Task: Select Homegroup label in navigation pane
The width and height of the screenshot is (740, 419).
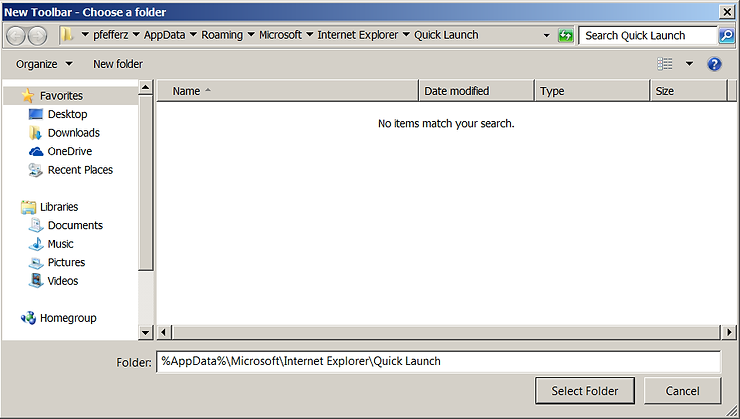Action: pyautogui.click(x=68, y=318)
